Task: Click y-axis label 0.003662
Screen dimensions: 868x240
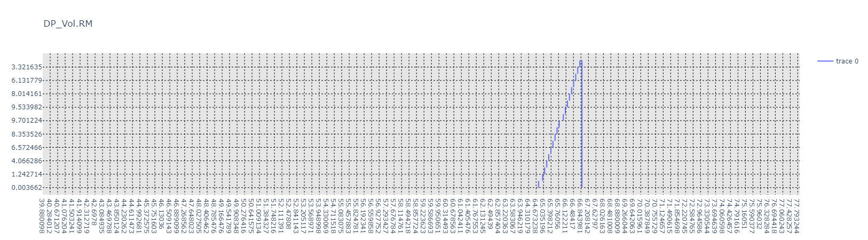Action: click(27, 187)
